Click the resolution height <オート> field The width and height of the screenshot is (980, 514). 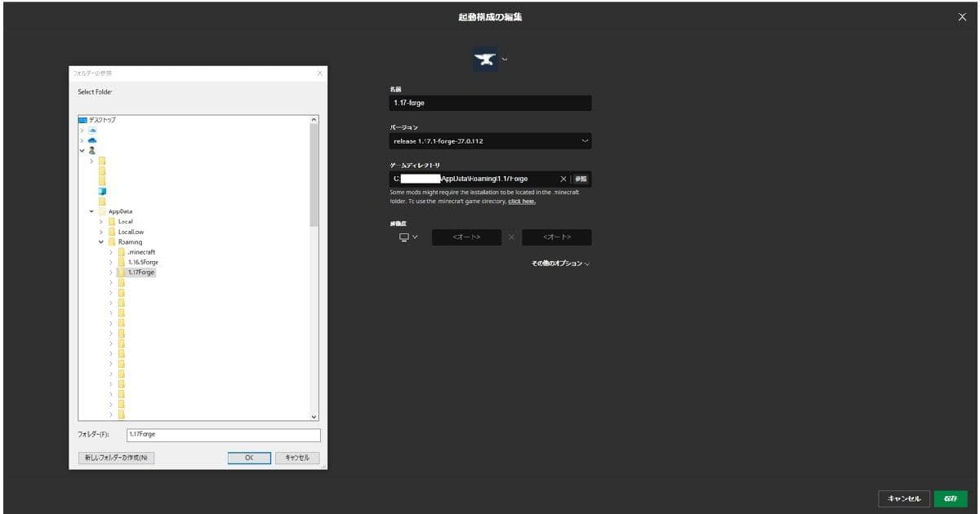point(557,237)
